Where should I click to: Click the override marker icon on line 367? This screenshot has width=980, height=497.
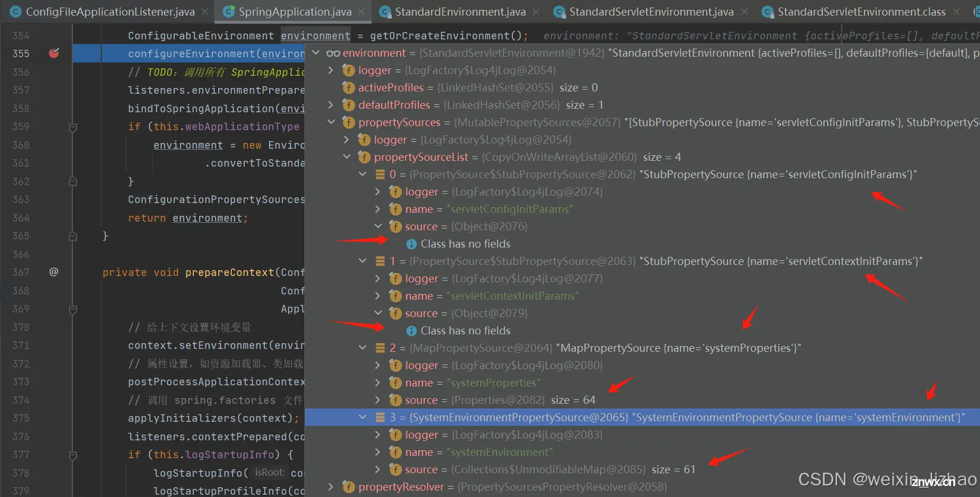click(54, 272)
